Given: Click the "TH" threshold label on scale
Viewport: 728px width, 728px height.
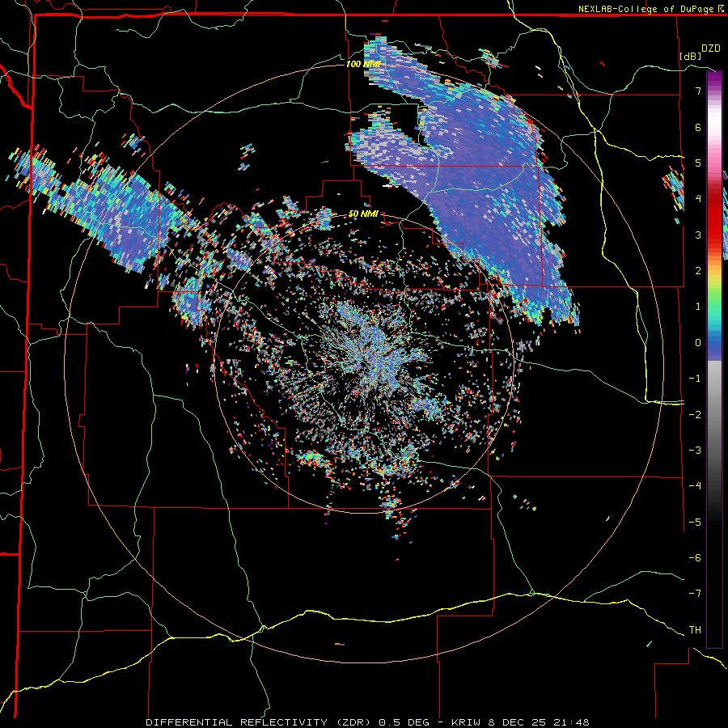Looking at the screenshot, I should tap(695, 630).
